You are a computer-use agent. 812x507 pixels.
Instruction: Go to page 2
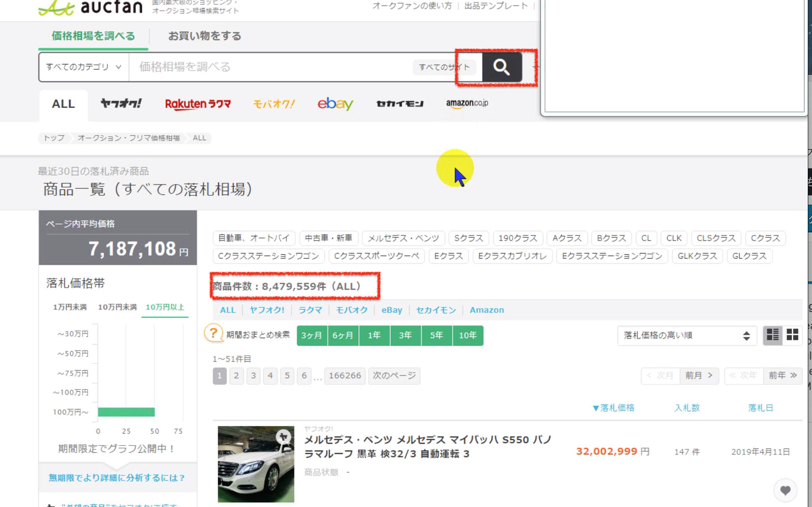(237, 376)
